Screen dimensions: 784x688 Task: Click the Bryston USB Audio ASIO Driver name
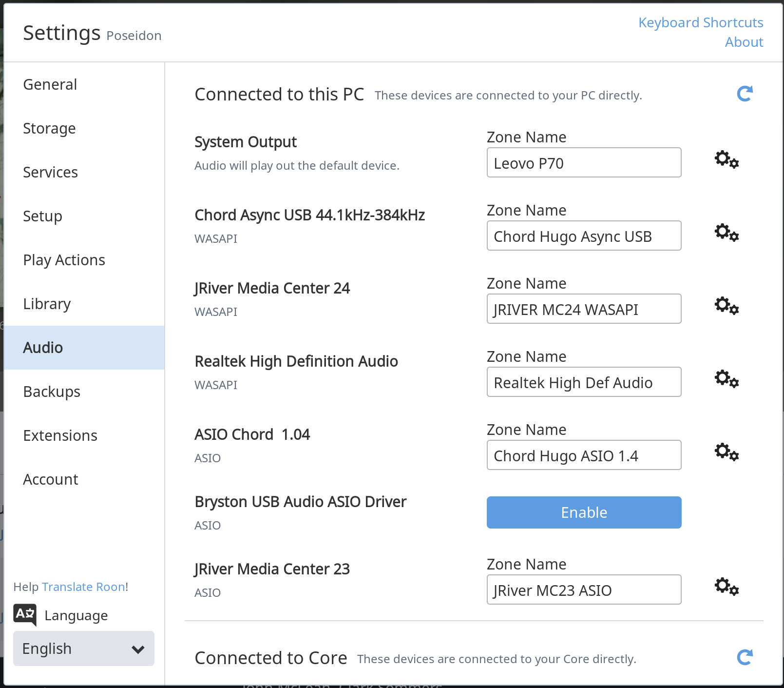(x=301, y=502)
